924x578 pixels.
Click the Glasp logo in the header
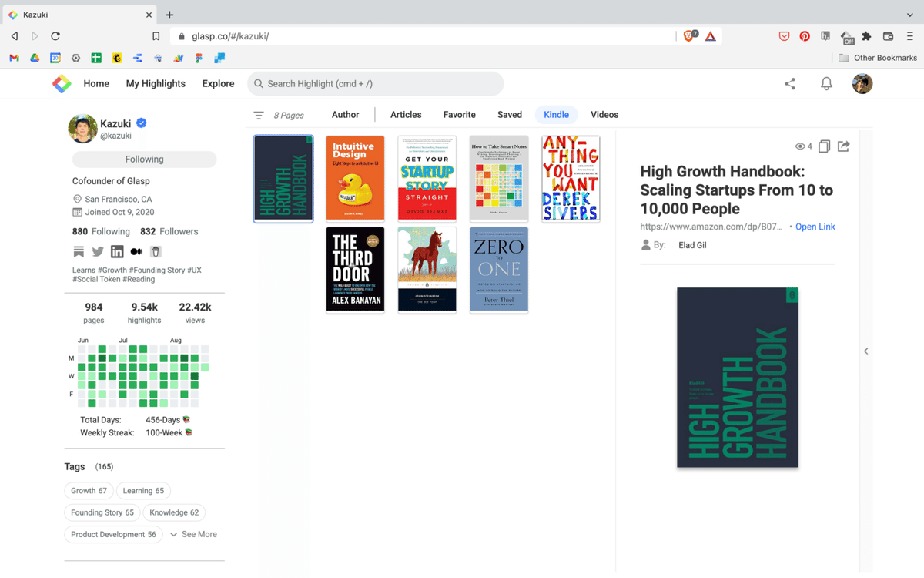click(62, 84)
